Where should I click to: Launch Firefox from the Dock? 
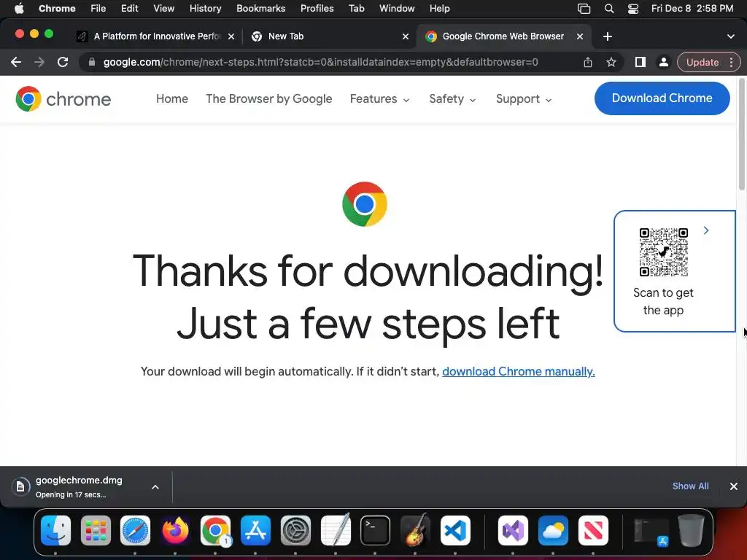click(x=175, y=530)
